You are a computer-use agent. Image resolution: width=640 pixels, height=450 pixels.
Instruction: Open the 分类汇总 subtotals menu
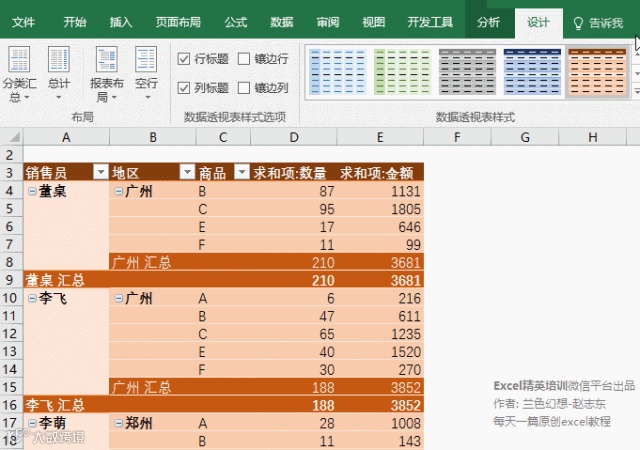point(19,74)
